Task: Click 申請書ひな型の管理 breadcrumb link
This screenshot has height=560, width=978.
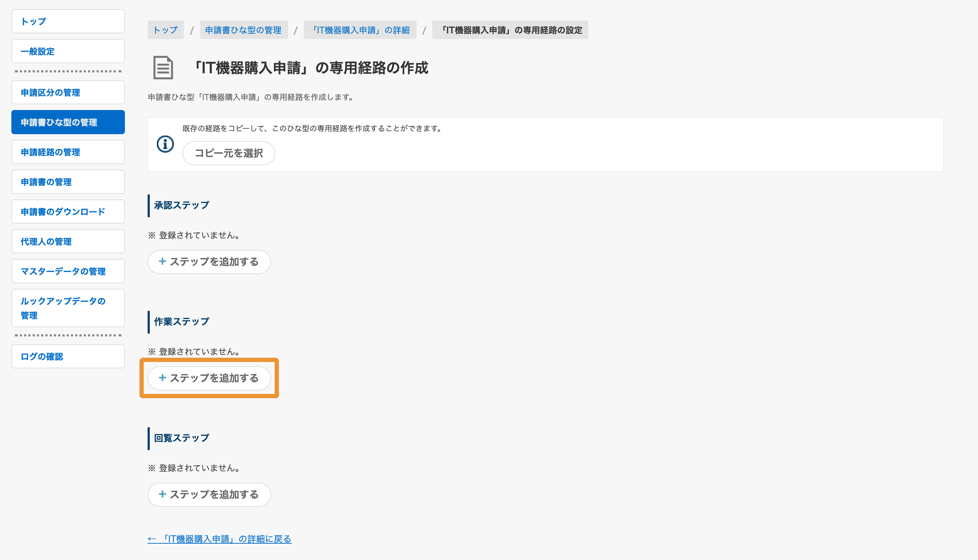Action: click(243, 30)
